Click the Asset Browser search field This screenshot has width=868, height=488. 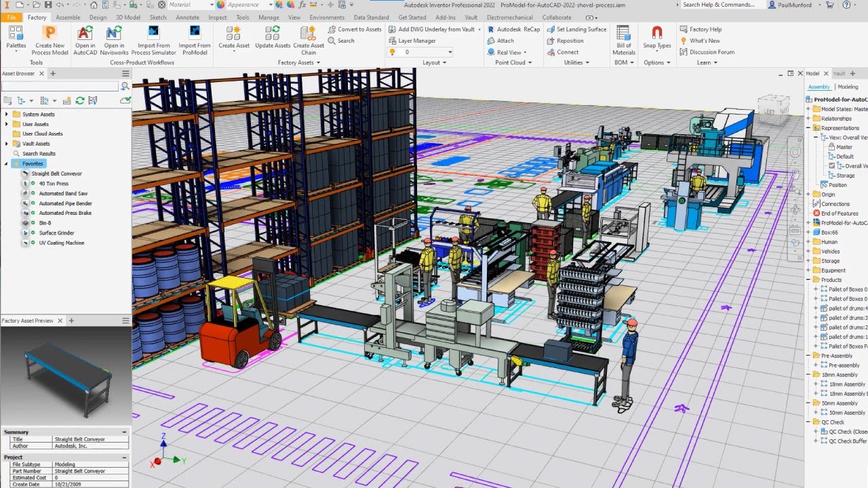point(60,86)
